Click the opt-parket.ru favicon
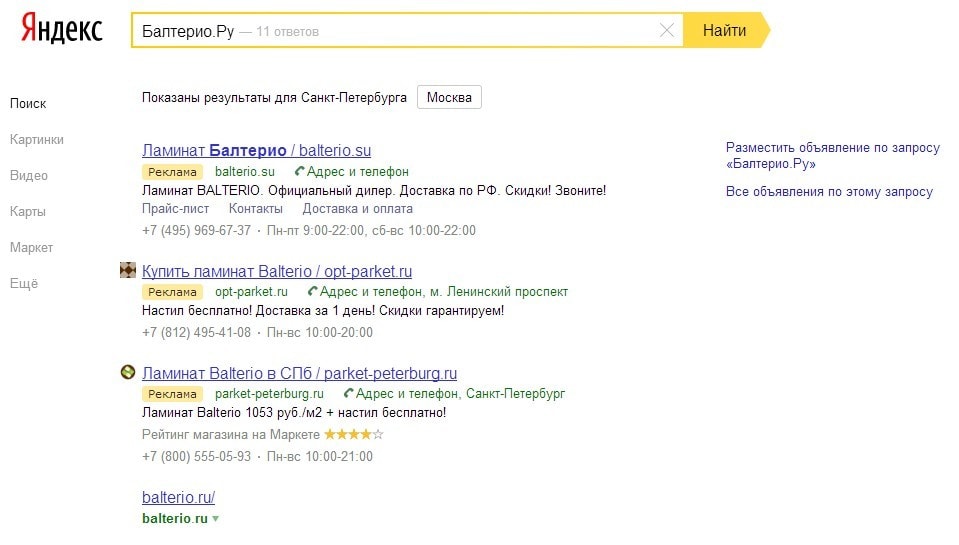 128,270
